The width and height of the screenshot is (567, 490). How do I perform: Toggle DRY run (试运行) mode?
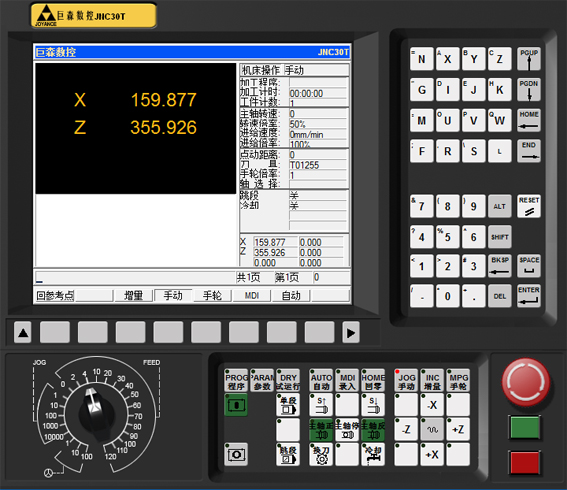pyautogui.click(x=288, y=380)
